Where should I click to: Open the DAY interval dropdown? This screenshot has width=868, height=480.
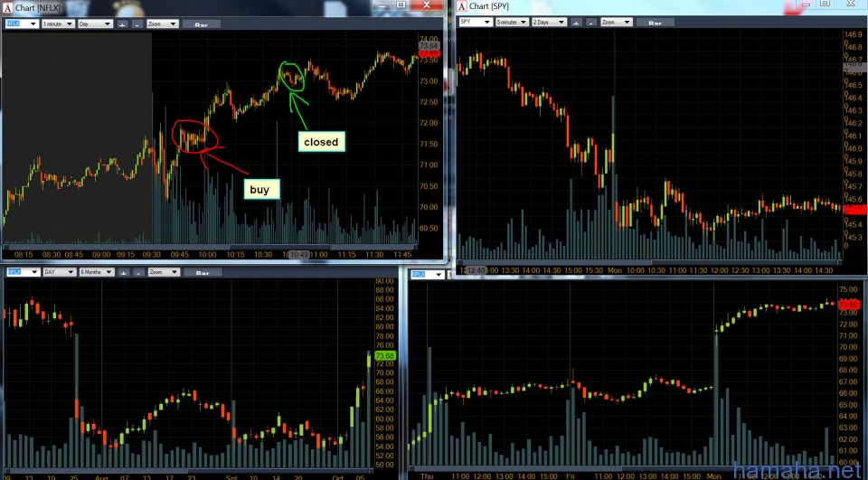(60, 272)
